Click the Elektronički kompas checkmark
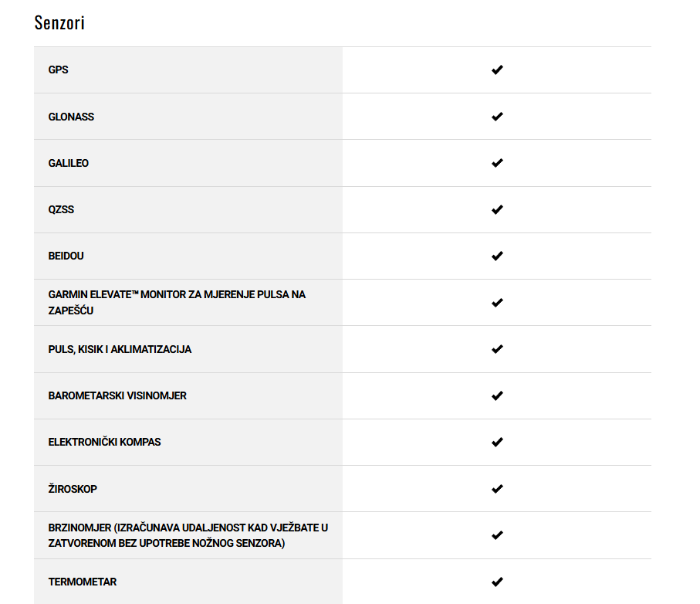 497,443
